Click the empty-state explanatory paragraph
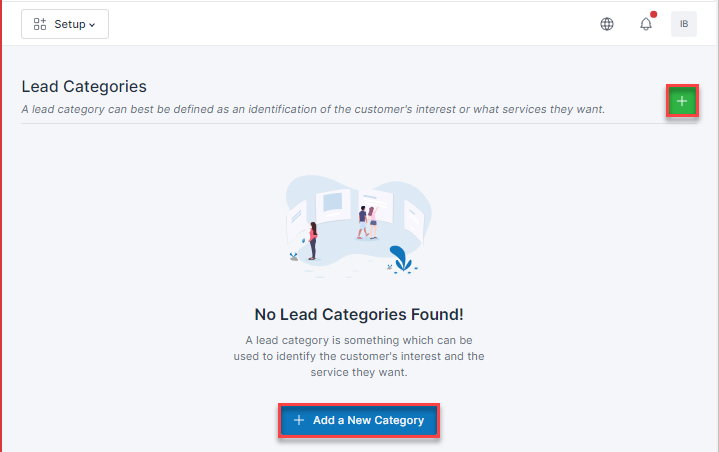Image resolution: width=719 pixels, height=452 pixels. (358, 356)
